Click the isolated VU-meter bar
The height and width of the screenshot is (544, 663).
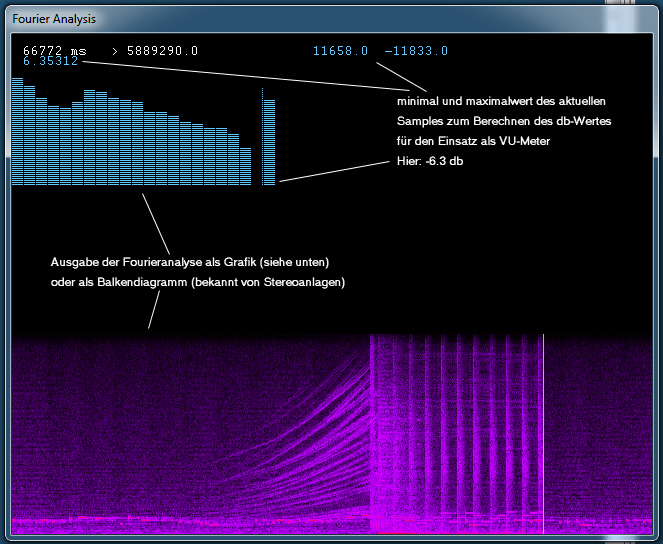269,142
